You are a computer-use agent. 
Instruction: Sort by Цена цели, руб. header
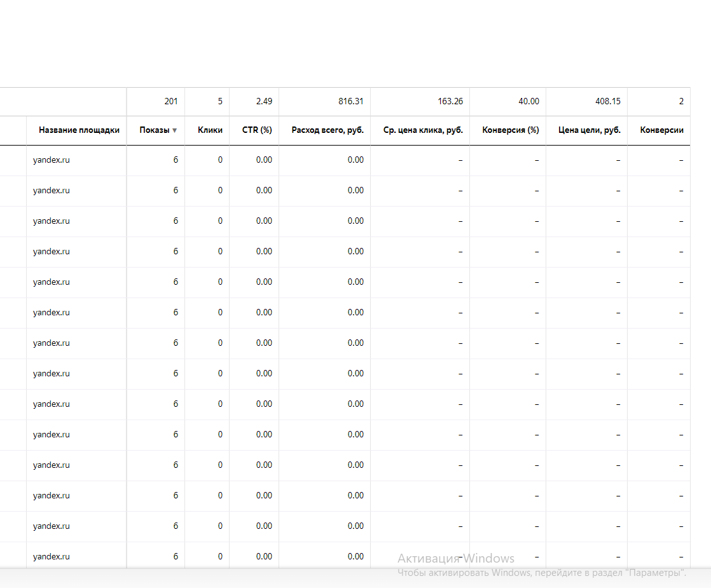pyautogui.click(x=590, y=130)
